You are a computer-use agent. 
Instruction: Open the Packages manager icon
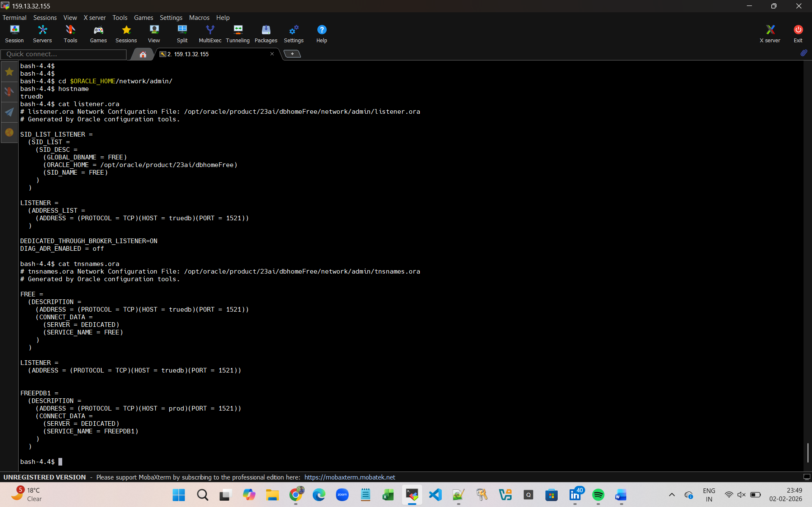coord(266,33)
